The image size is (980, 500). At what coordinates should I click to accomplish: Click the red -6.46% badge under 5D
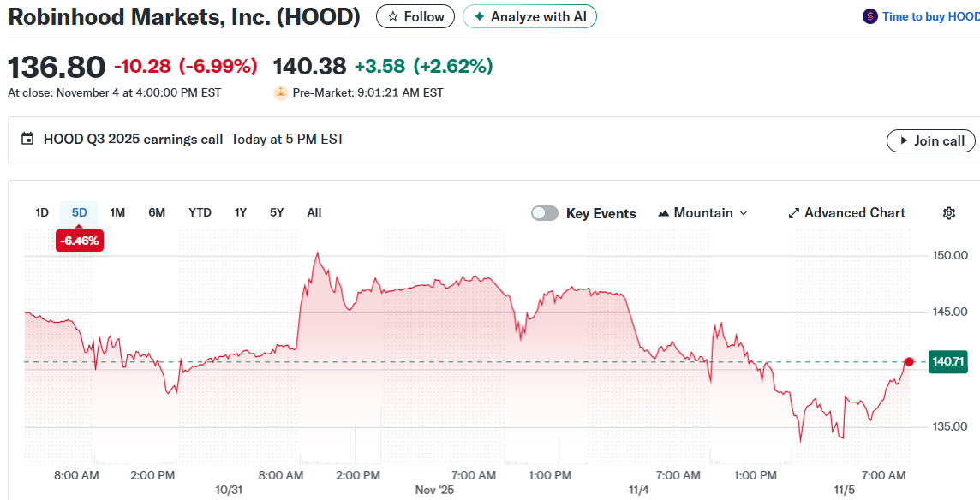(x=79, y=241)
